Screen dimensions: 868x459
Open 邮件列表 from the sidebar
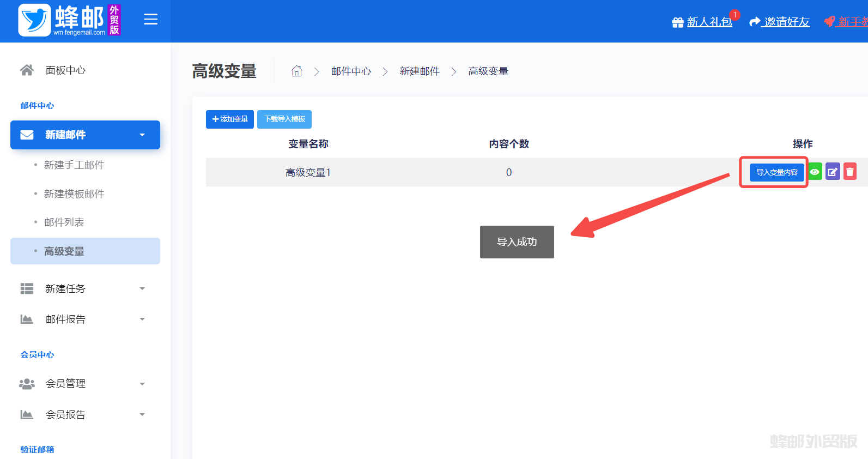click(x=64, y=222)
